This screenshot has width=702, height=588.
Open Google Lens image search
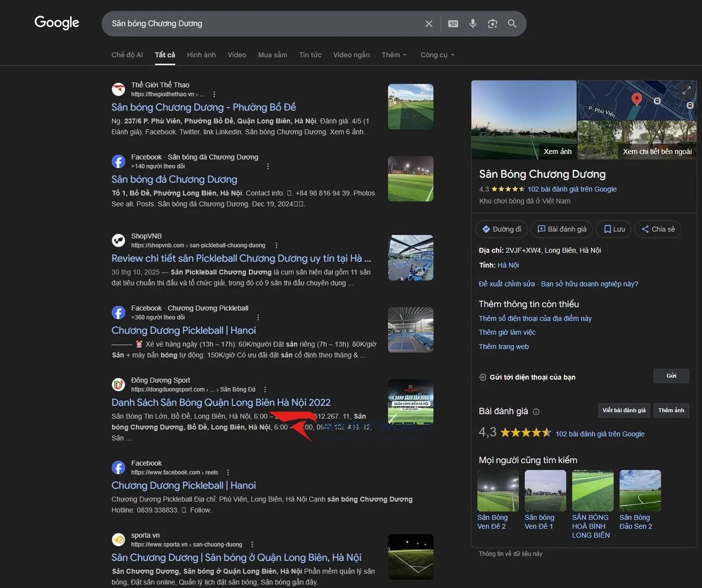[x=492, y=24]
